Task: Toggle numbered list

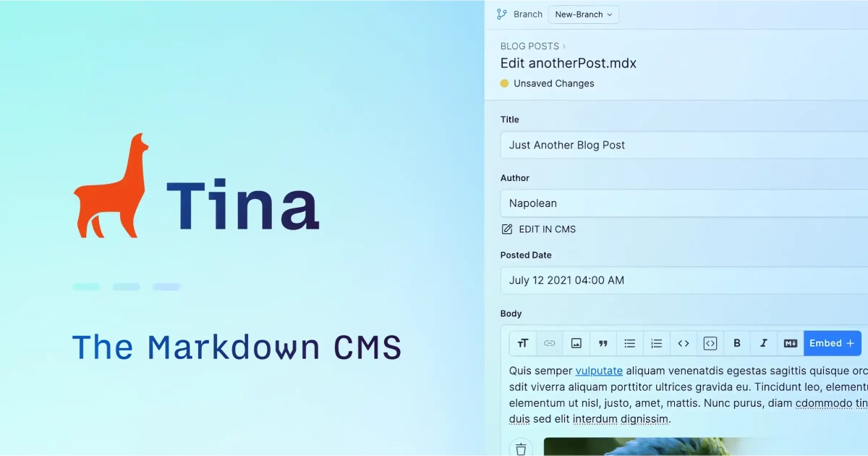Action: (x=657, y=343)
